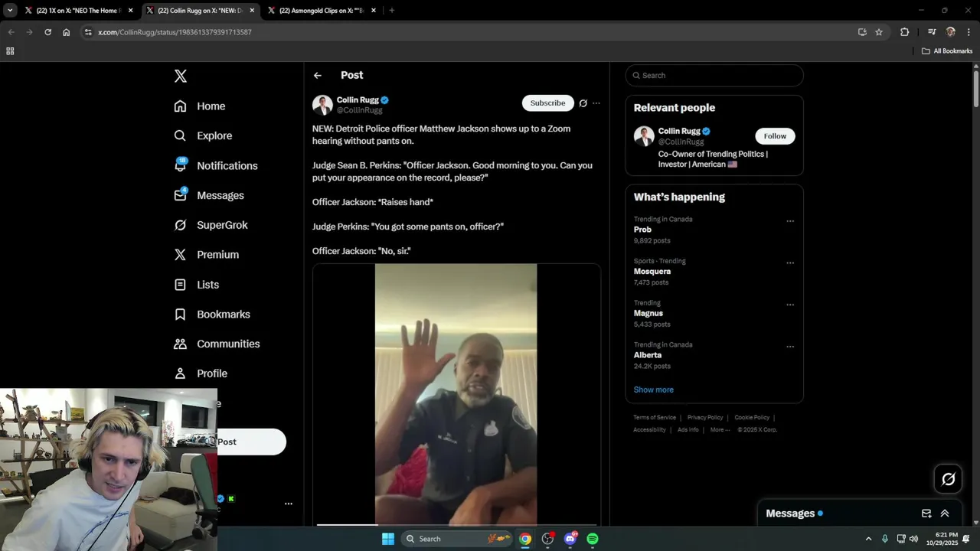Open the Chrome three-dot menu
The width and height of the screenshot is (980, 551).
pyautogui.click(x=969, y=32)
